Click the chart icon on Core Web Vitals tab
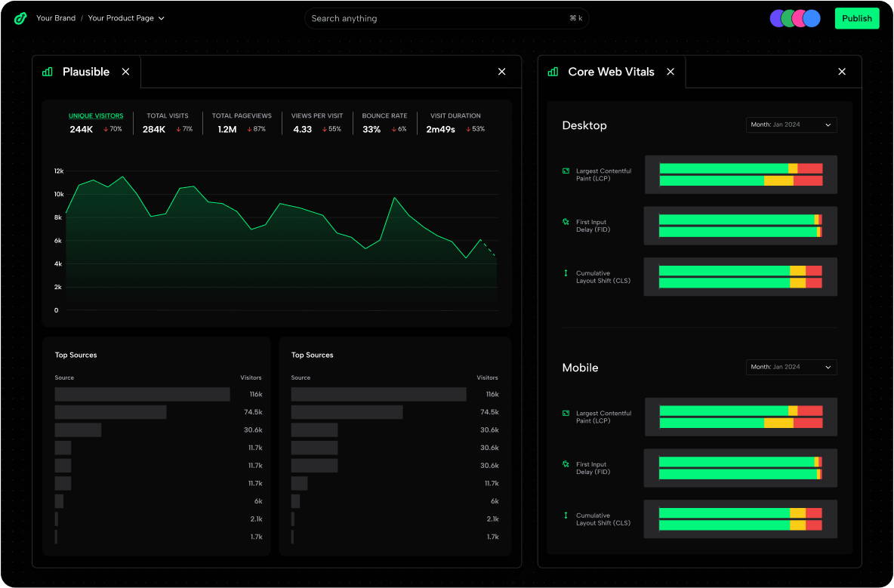This screenshot has height=588, width=894. (x=553, y=72)
